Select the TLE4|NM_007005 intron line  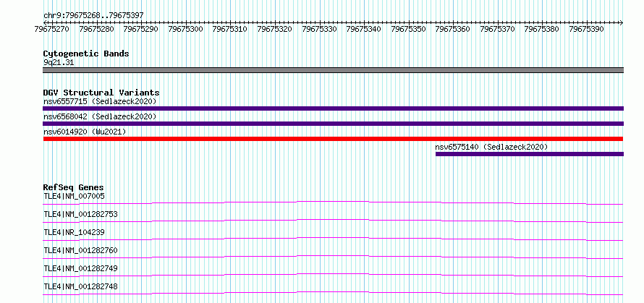(333, 202)
